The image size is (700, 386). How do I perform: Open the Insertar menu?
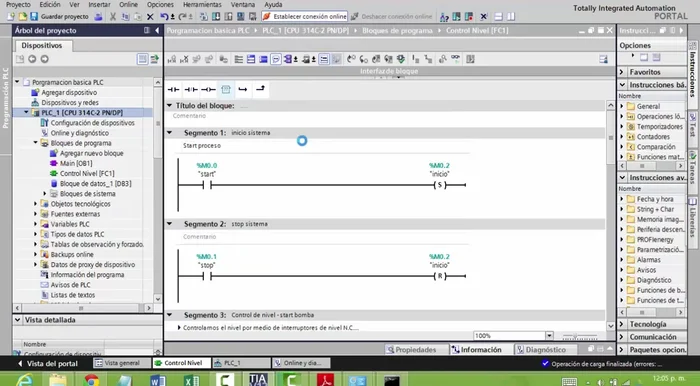pyautogui.click(x=99, y=4)
